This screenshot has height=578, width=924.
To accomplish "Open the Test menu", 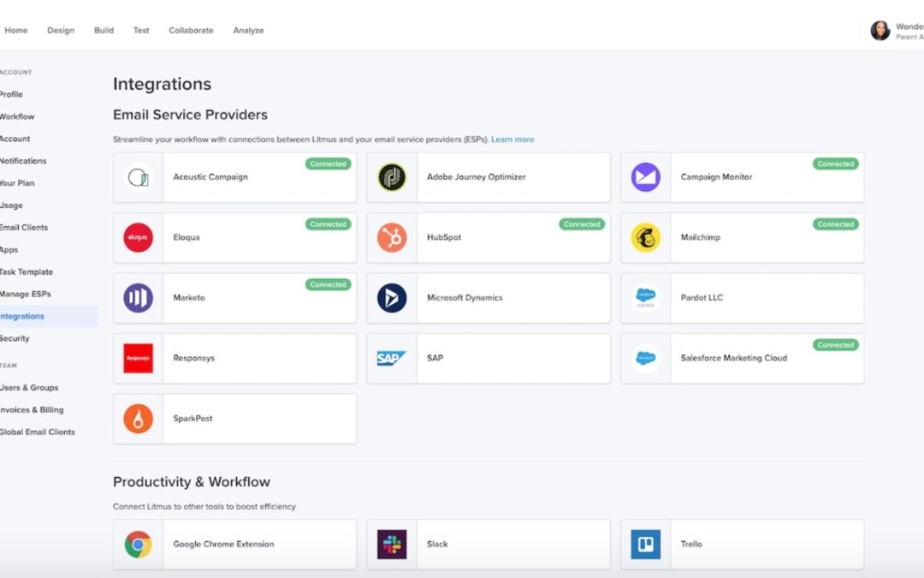I will [141, 30].
